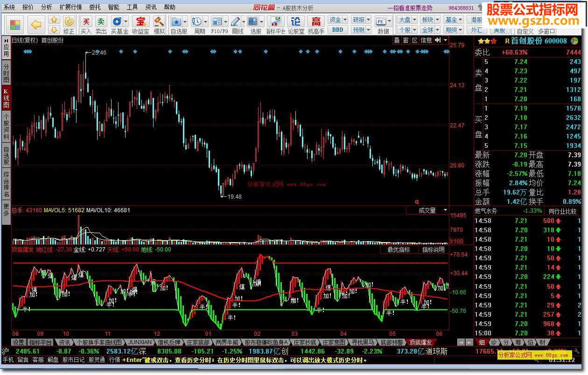Viewport: 588px width, 375px height.
Task: Click the 一招看准股票走势 link
Action: coord(410,8)
